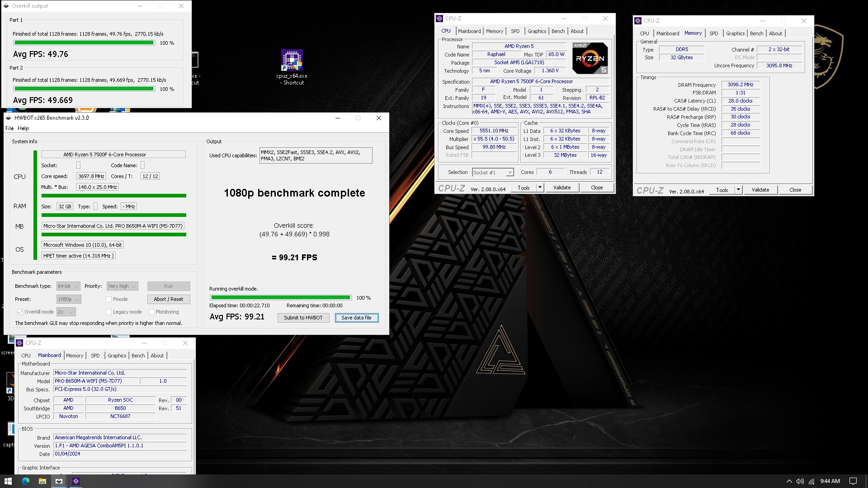Click the Run benchmark button
The width and height of the screenshot is (868, 488).
[169, 286]
